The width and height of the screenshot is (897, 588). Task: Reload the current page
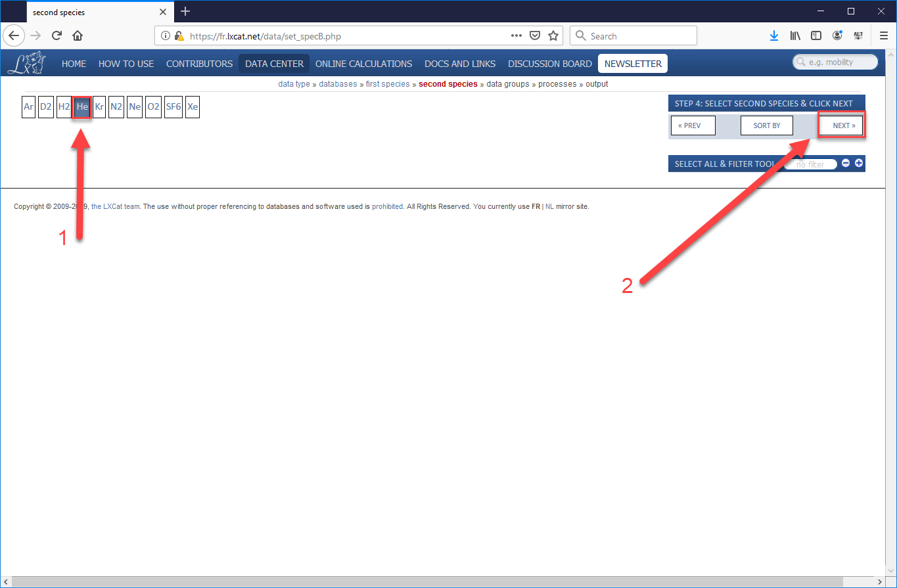[x=57, y=36]
